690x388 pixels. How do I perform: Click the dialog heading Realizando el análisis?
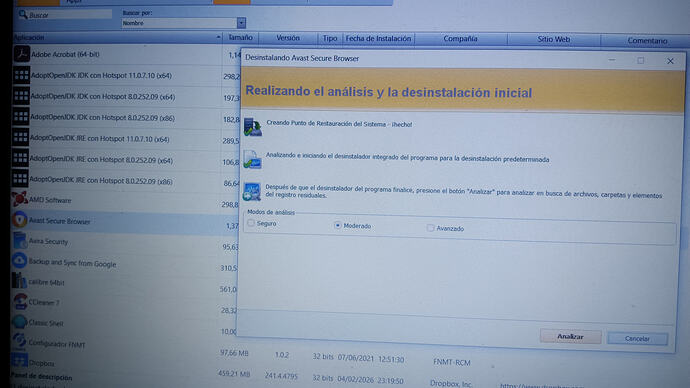(389, 92)
